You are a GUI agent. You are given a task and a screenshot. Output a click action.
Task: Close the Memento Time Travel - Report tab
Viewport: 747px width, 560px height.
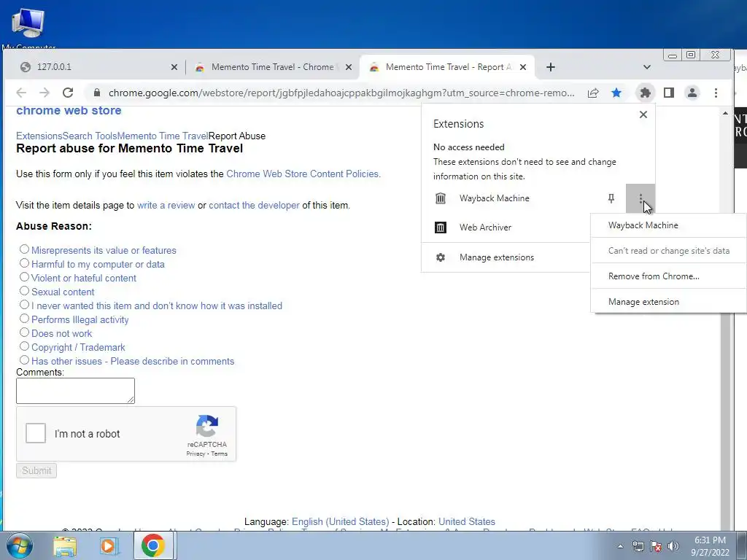pos(523,67)
